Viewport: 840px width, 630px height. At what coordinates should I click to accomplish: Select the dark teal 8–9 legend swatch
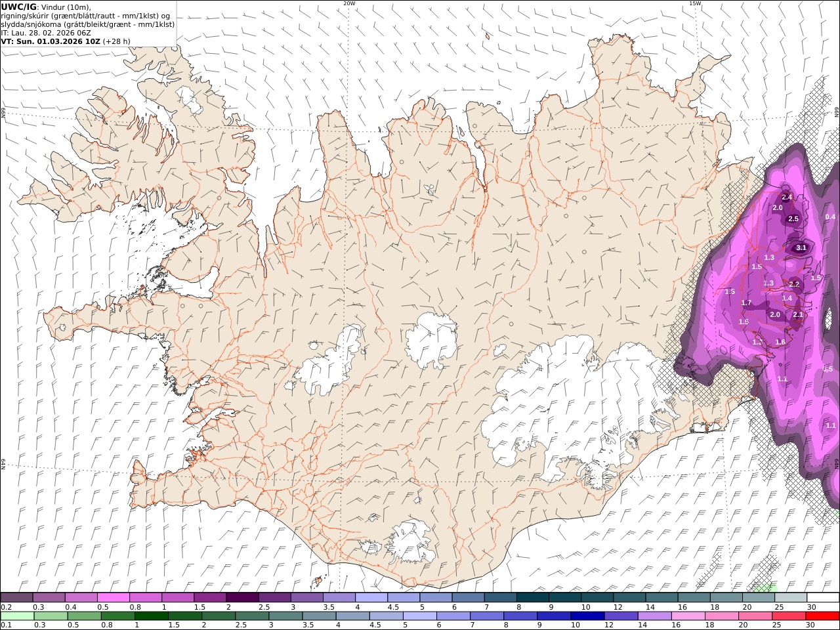[x=533, y=598]
